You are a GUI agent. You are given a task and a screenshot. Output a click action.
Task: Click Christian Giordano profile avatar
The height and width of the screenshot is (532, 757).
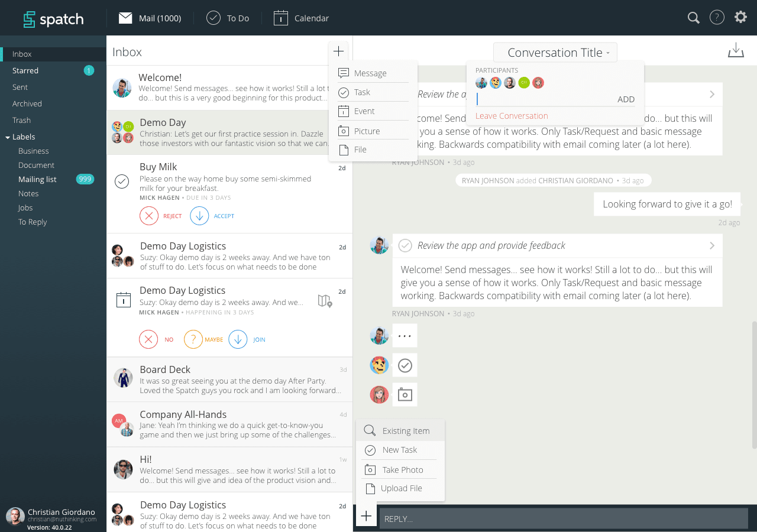point(15,517)
